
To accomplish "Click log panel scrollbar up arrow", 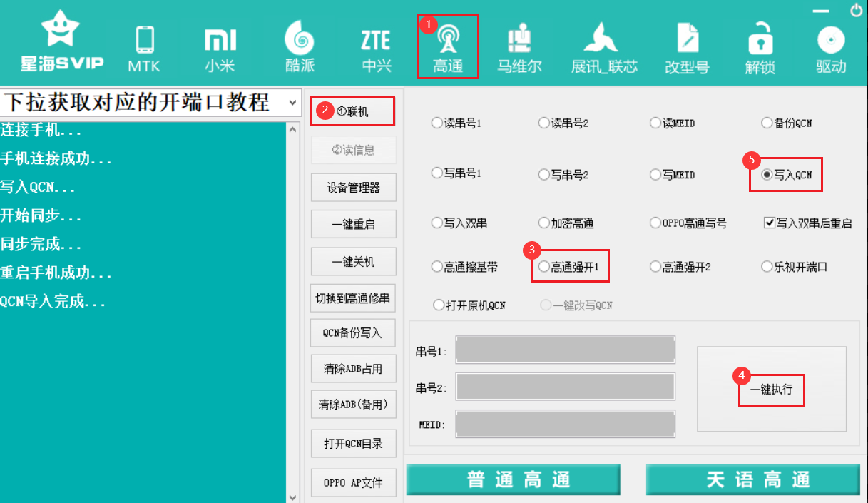I will pyautogui.click(x=294, y=129).
